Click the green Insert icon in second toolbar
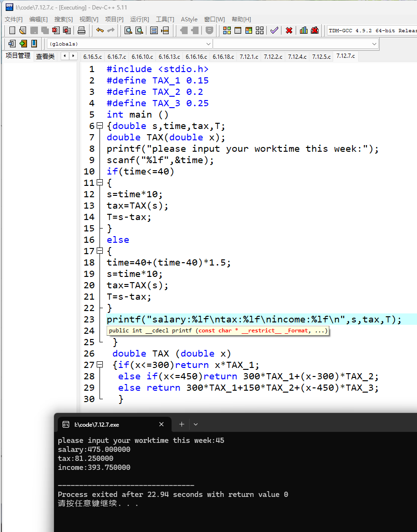 pos(23,44)
